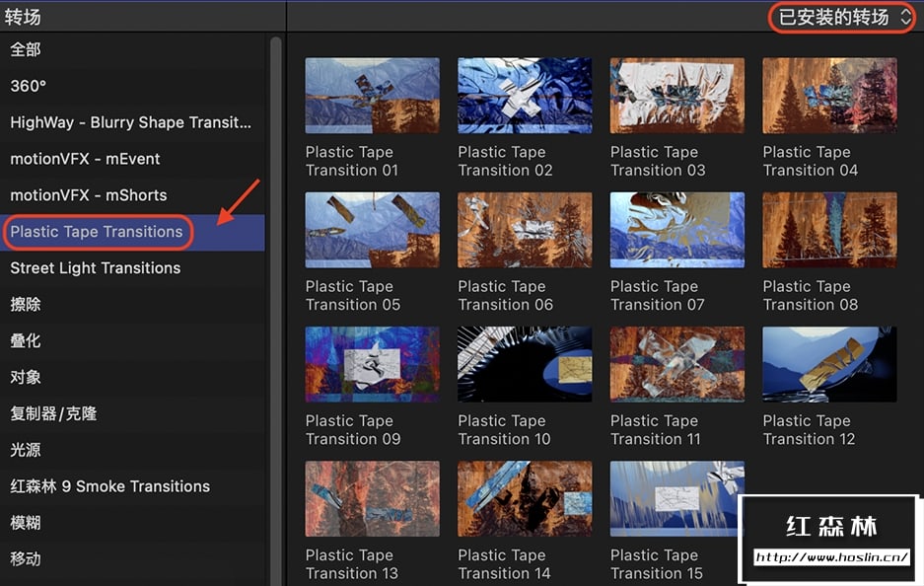Select the 擦除 category
924x586 pixels.
click(132, 305)
